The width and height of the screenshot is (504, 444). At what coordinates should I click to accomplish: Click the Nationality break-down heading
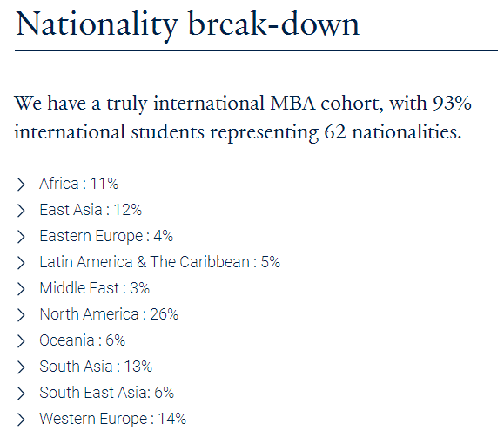click(187, 25)
